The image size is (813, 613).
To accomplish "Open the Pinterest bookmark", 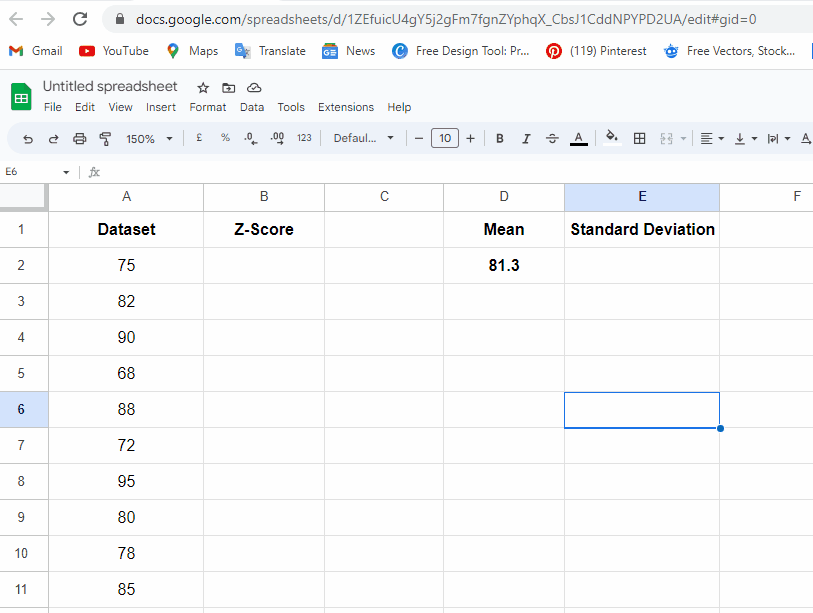I will click(x=596, y=51).
